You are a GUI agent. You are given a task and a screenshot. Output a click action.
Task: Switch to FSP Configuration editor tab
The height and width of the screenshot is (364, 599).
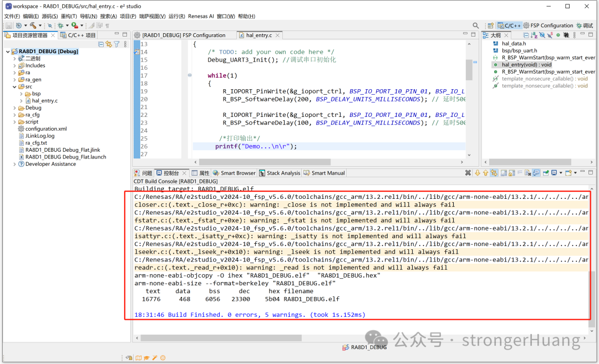coord(180,35)
